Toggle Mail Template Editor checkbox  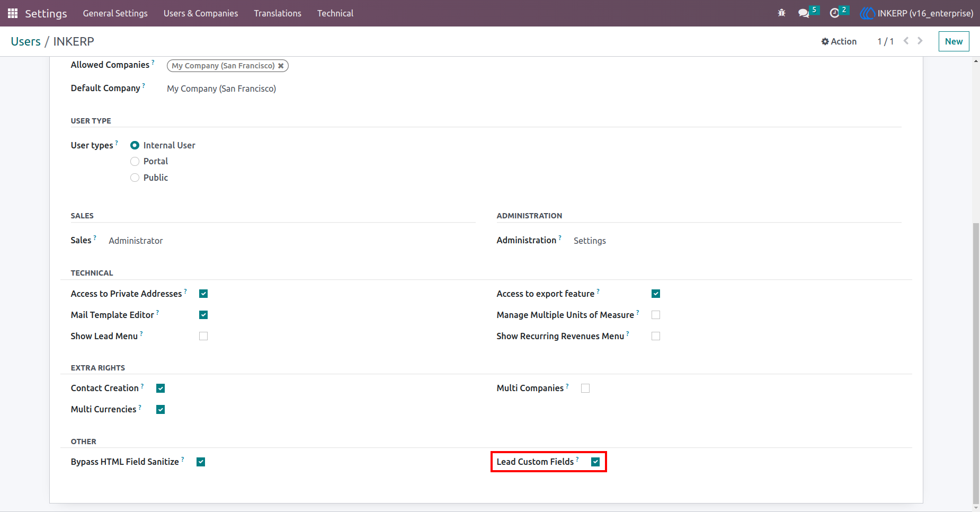coord(203,315)
